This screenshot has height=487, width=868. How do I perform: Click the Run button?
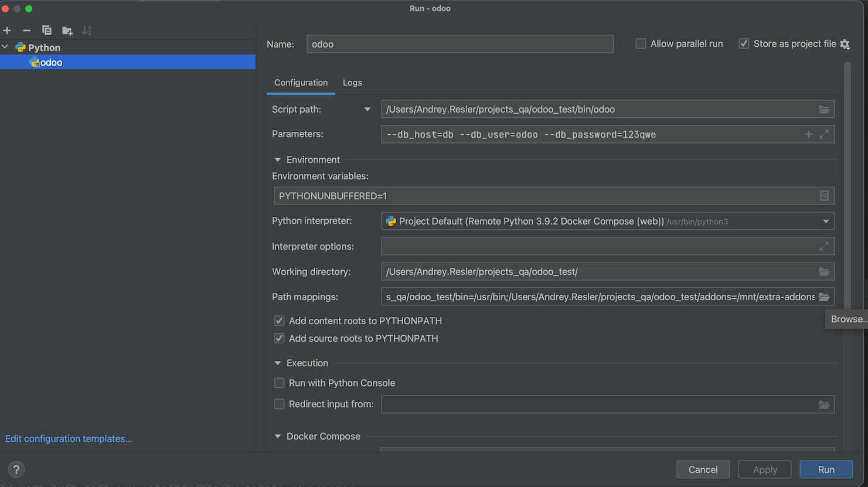coord(826,469)
